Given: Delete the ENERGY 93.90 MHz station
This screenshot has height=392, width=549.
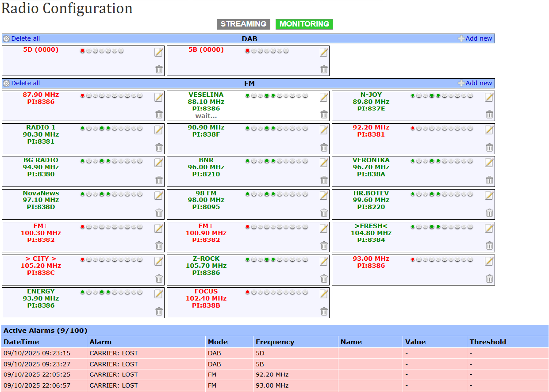Looking at the screenshot, I should click(x=159, y=311).
